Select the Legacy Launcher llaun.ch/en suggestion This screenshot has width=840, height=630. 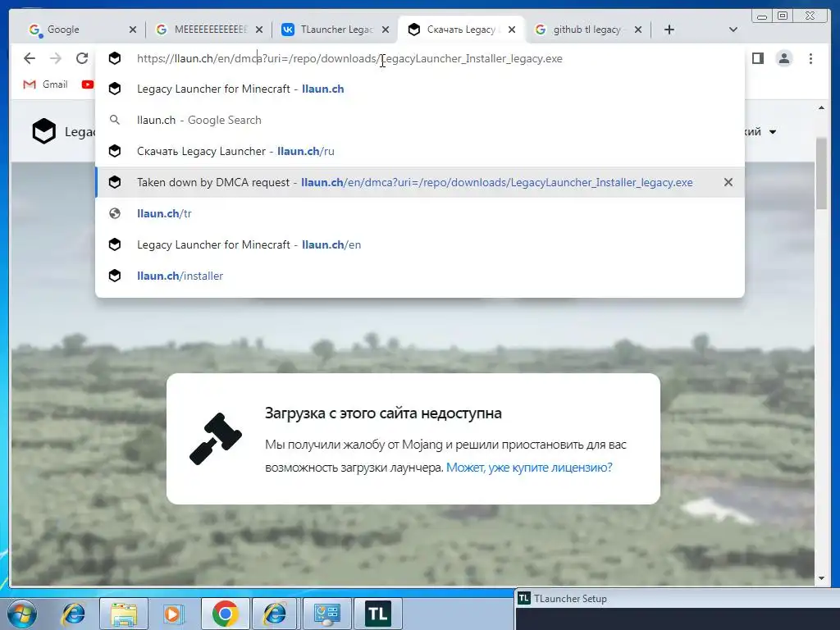419,244
